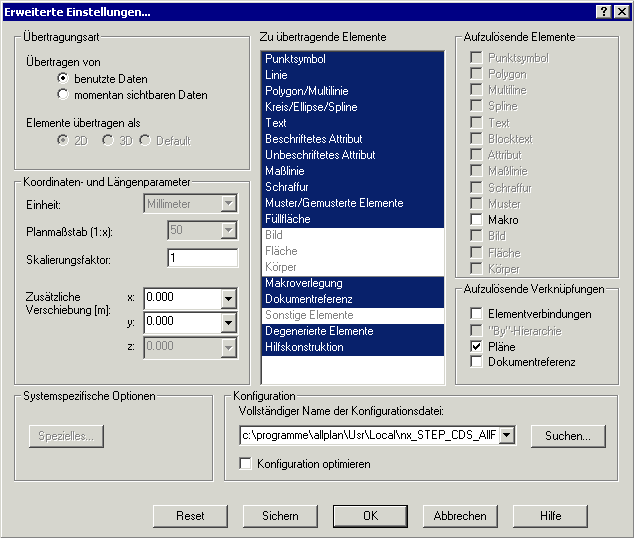634x538 pixels.
Task: Select 'Unbeschriftetes Attribut' list entry
Action: [x=353, y=155]
